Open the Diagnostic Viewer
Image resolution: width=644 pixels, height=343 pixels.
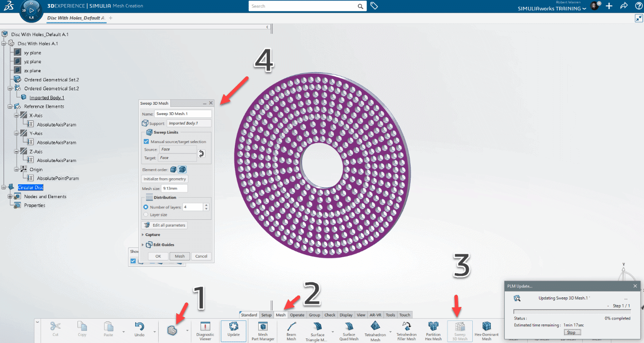pos(205,331)
